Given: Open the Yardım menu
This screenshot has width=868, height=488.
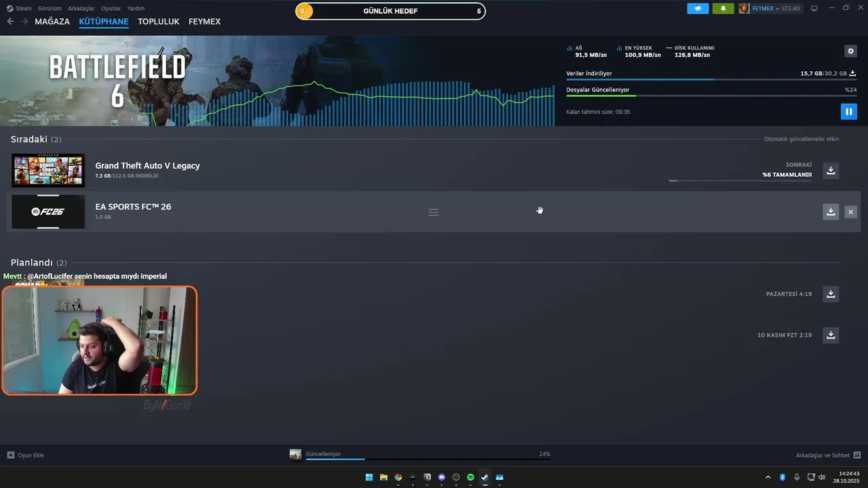Looking at the screenshot, I should [x=136, y=8].
